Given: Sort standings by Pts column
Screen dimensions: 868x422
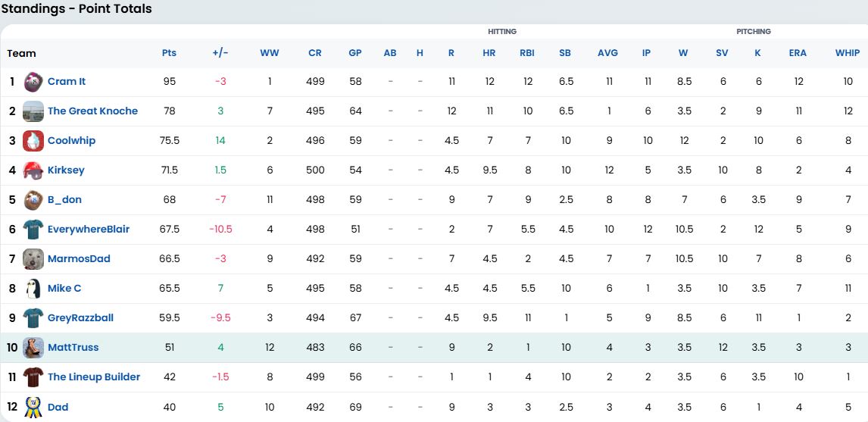Looking at the screenshot, I should point(169,53).
